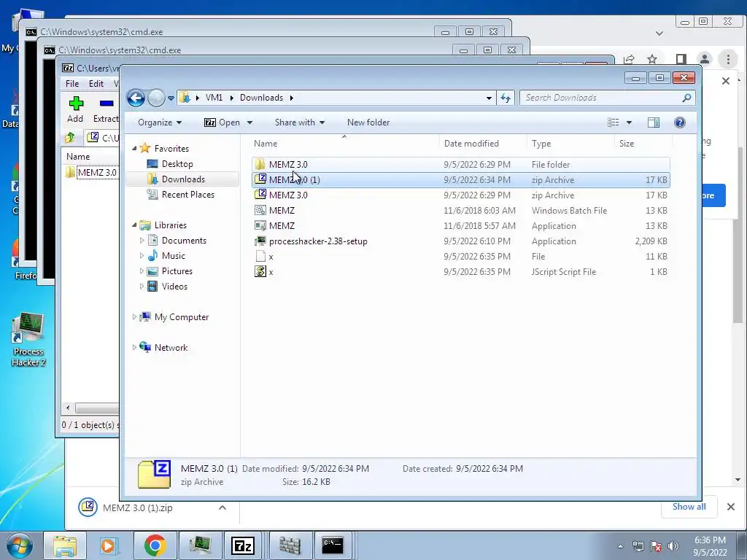Expand the download item options chevron
The width and height of the screenshot is (747, 560).
click(x=222, y=507)
